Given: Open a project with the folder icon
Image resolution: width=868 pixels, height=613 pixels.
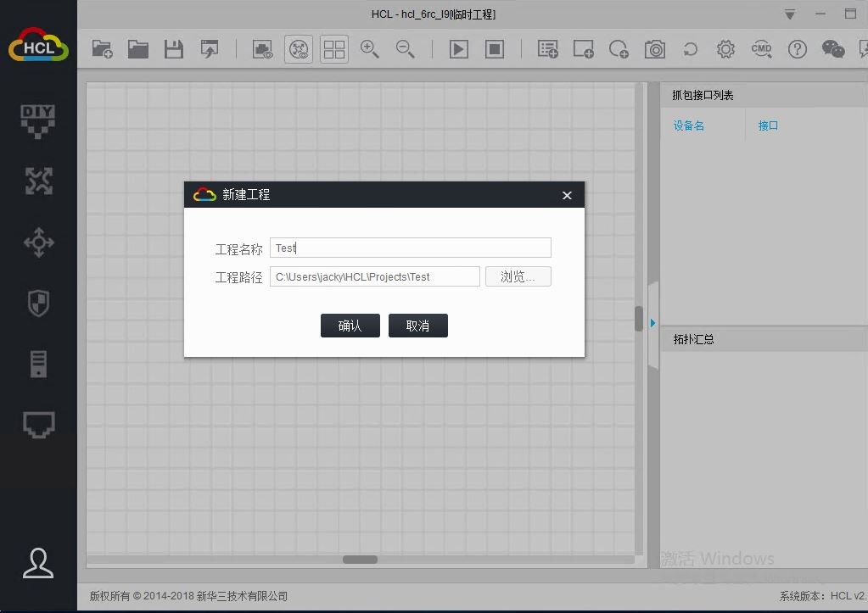Looking at the screenshot, I should pos(137,49).
